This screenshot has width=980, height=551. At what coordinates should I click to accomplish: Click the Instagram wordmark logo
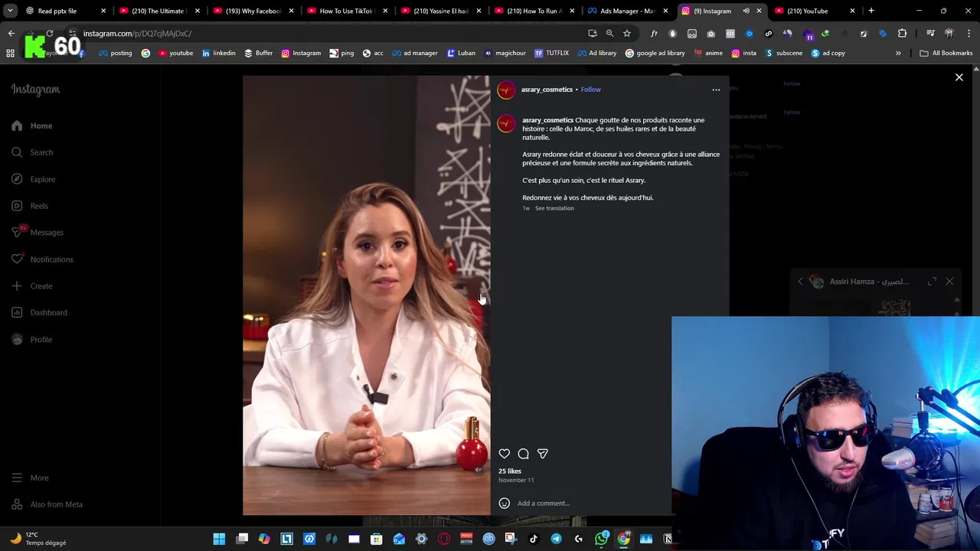click(35, 90)
